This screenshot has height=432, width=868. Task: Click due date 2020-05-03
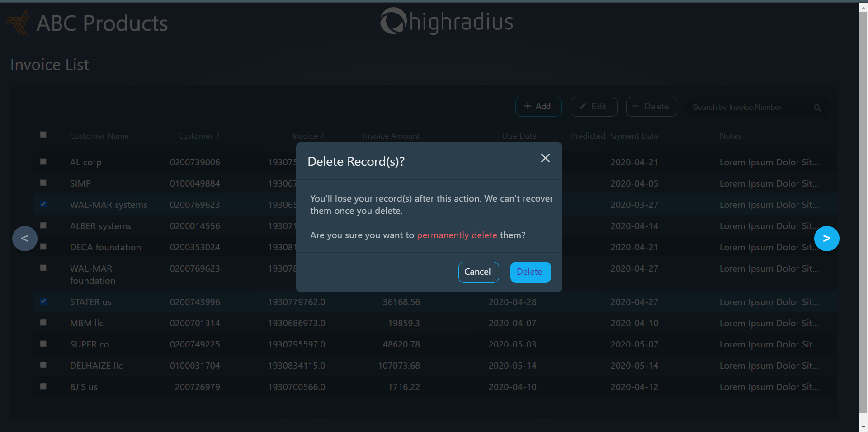(512, 344)
